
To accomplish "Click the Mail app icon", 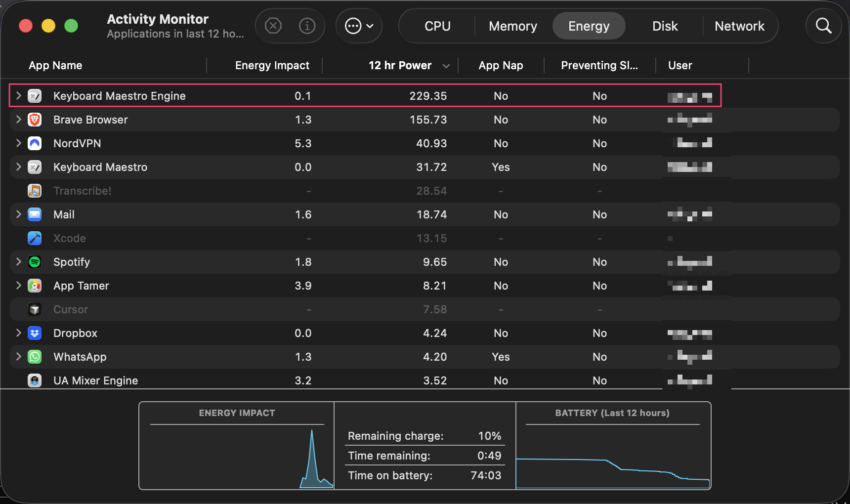I will tap(35, 214).
